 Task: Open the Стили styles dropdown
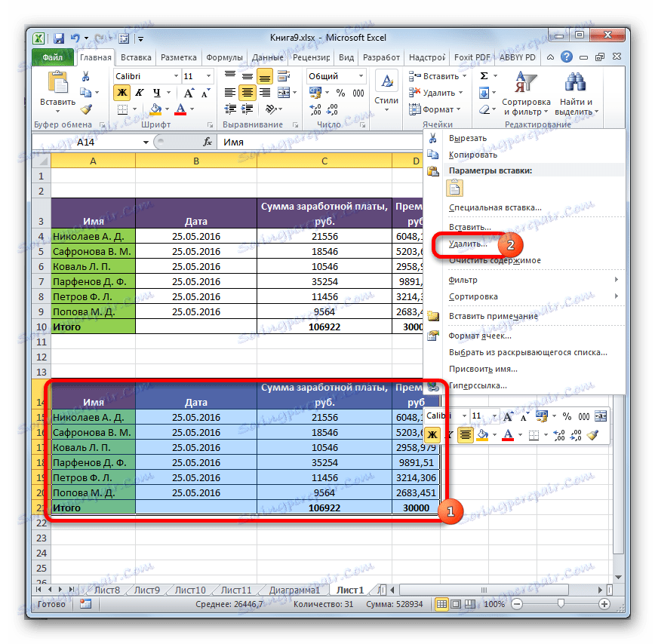point(386,93)
